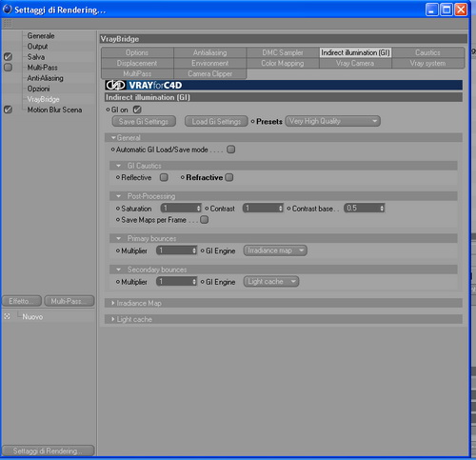The height and width of the screenshot is (460, 476).
Task: Click the Saturation stepper arrows
Action: coord(199,209)
